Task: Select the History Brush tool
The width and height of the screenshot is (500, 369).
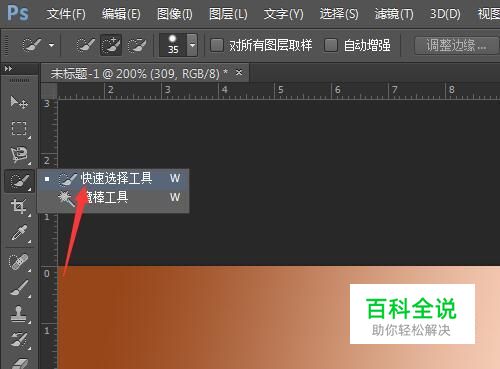Action: tap(19, 339)
